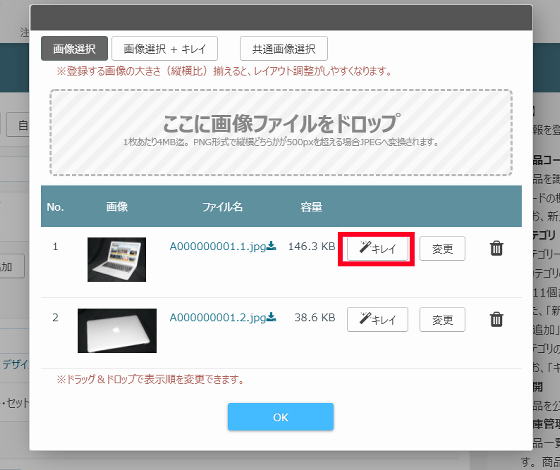Download file A000000001.2.jpg

tap(223, 318)
